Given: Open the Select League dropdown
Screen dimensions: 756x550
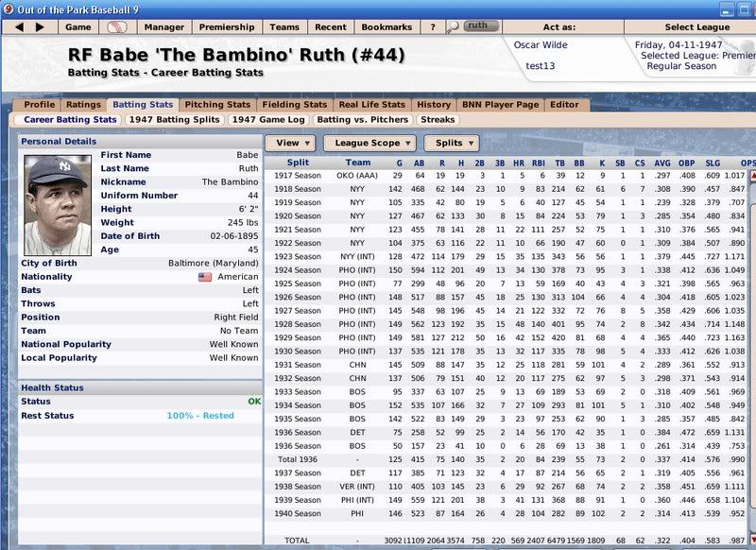Looking at the screenshot, I should pyautogui.click(x=697, y=26).
